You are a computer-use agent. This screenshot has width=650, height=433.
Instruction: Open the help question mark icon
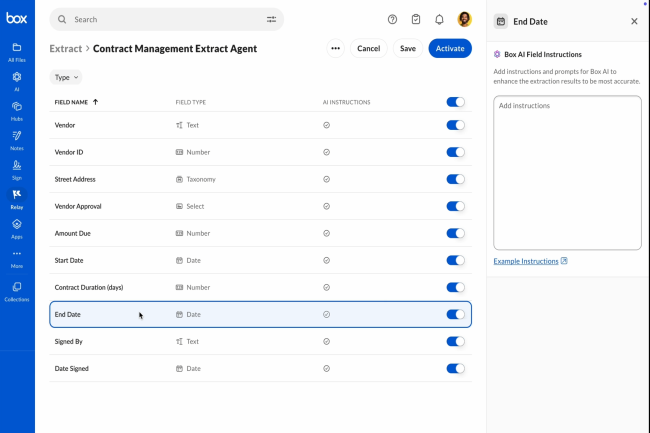[392, 19]
